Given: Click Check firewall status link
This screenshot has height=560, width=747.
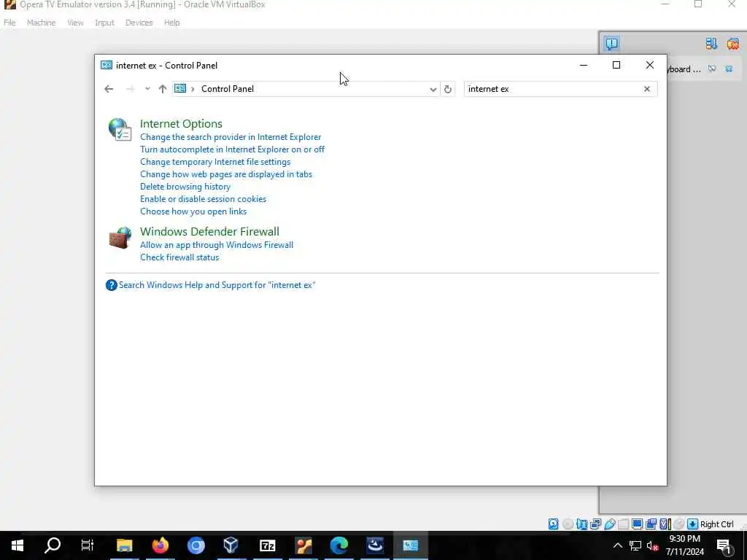Looking at the screenshot, I should 179,257.
